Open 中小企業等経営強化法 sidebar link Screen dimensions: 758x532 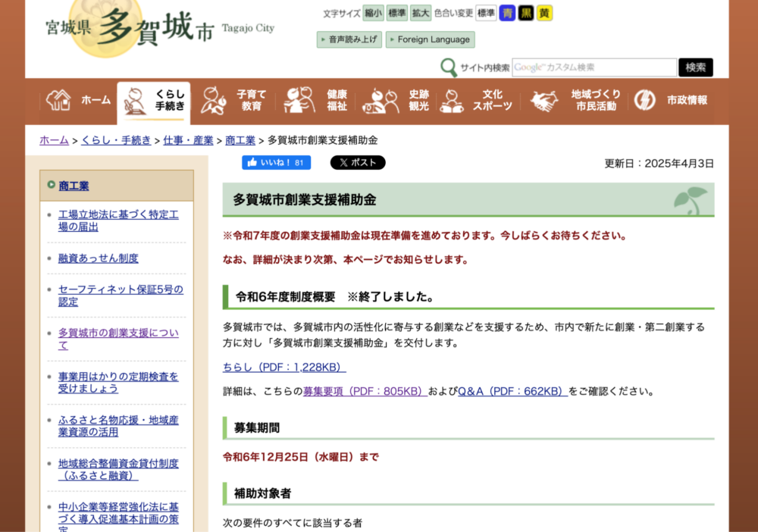point(118,516)
